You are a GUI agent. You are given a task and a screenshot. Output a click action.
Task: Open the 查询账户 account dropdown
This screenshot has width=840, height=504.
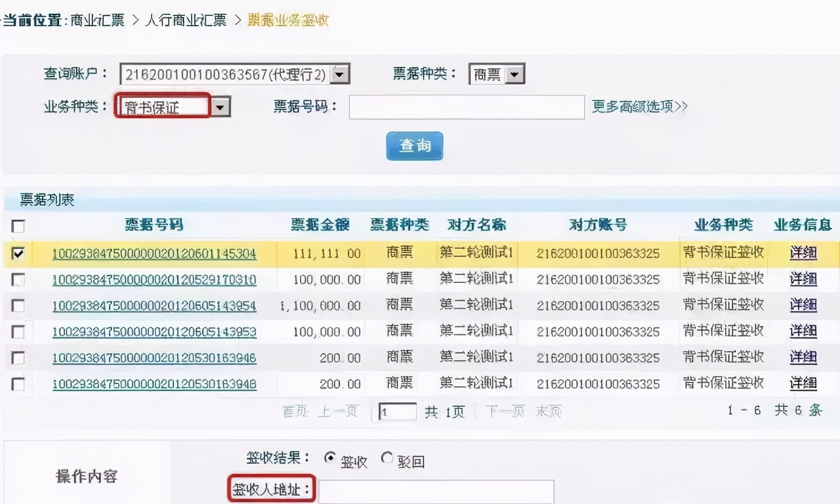point(339,73)
